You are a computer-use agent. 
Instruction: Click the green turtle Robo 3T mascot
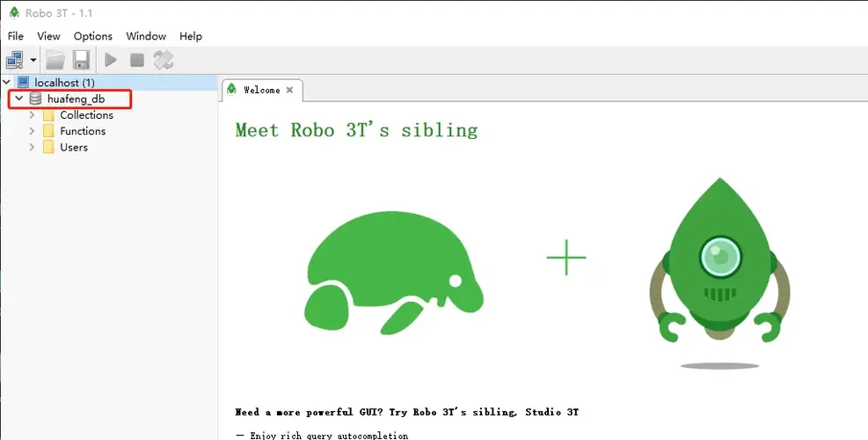pos(394,273)
